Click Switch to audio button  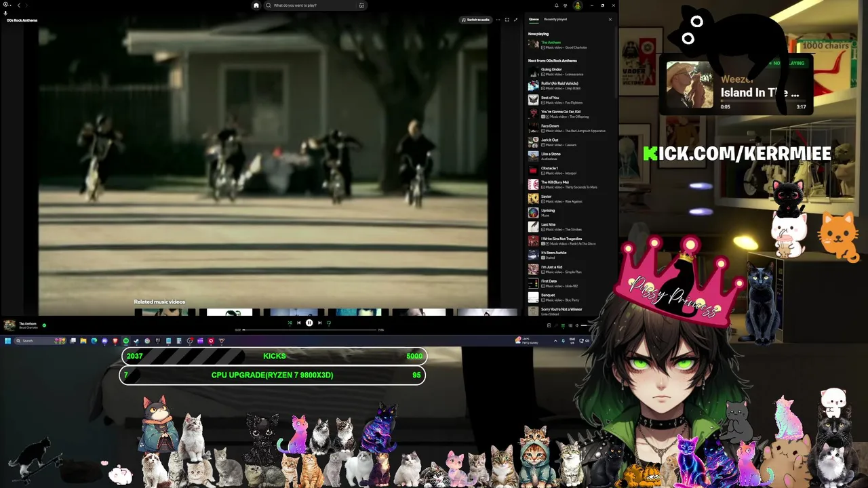pyautogui.click(x=476, y=20)
